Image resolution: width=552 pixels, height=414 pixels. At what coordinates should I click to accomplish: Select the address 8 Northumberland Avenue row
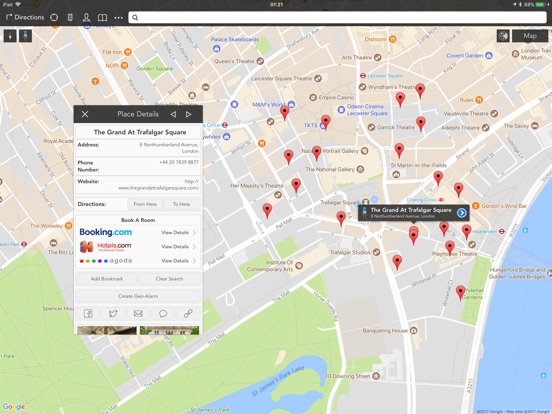[x=138, y=148]
